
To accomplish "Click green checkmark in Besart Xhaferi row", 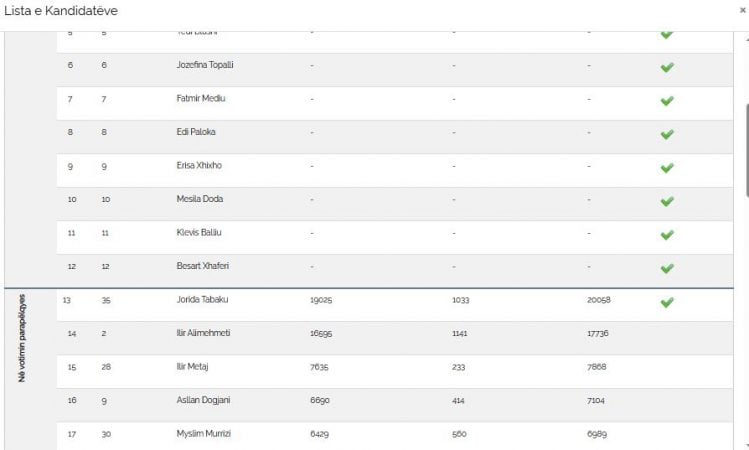I will [667, 268].
